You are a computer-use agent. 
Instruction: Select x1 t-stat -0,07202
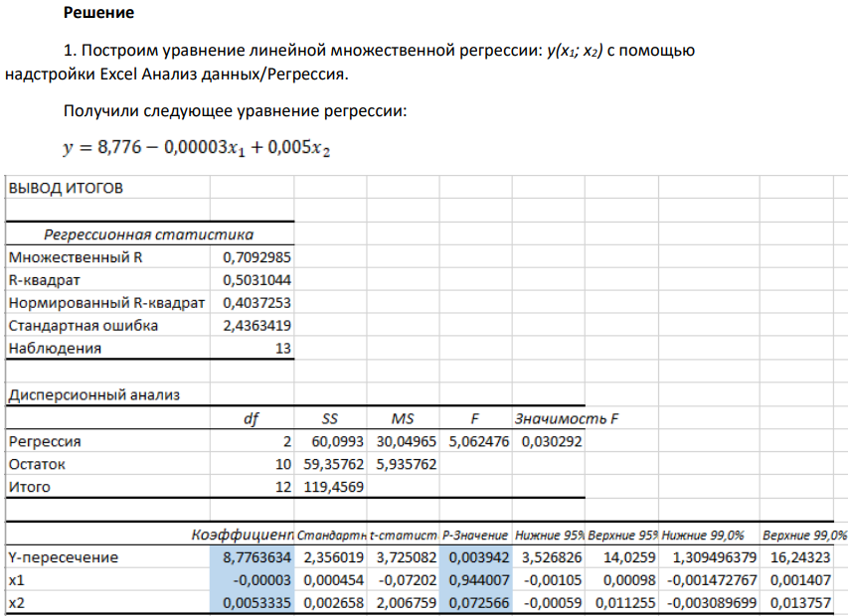408,580
